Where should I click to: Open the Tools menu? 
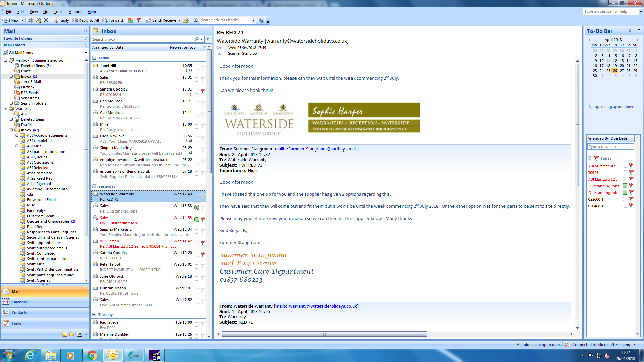pos(58,12)
